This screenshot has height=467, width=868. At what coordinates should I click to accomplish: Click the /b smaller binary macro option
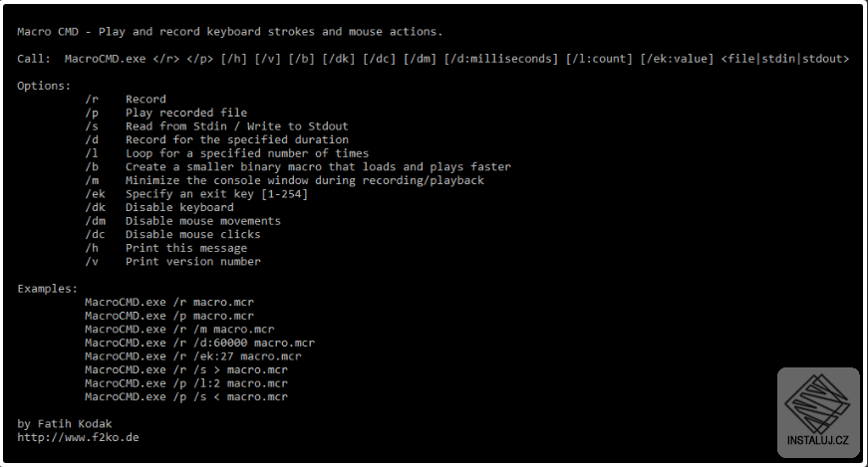tap(298, 166)
